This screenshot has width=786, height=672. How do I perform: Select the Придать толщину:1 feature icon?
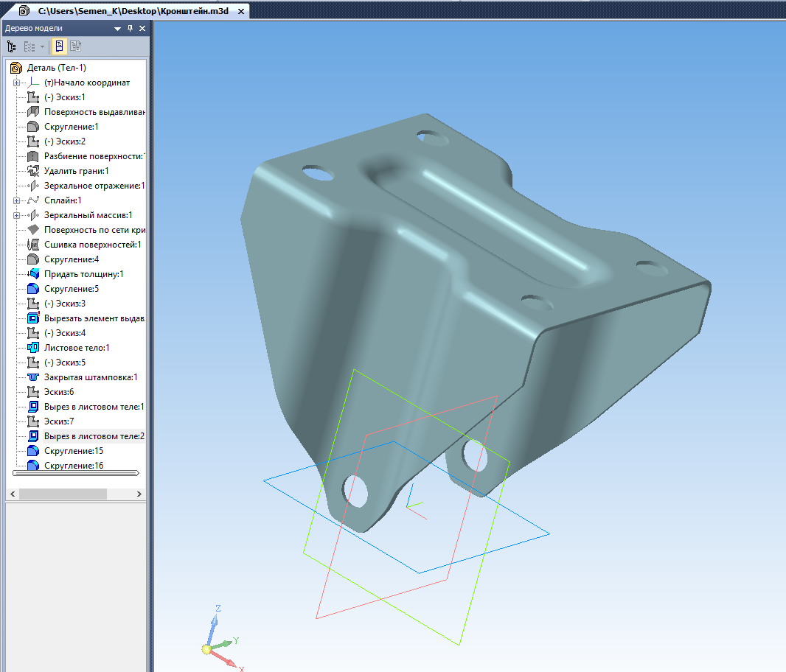pos(33,274)
